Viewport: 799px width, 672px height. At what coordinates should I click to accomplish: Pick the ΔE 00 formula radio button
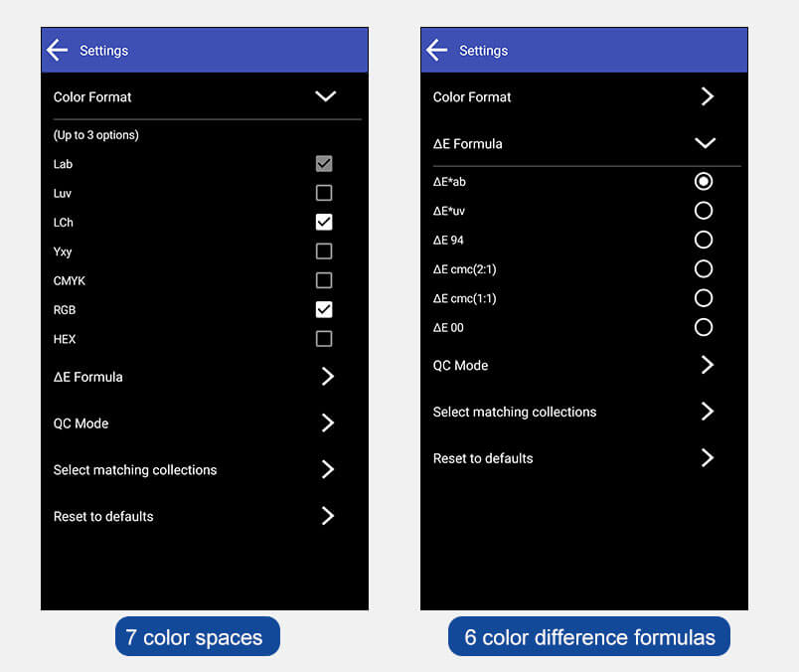704,327
